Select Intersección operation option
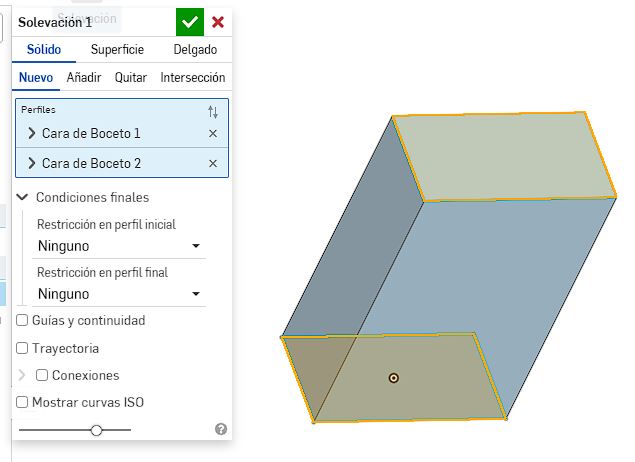The width and height of the screenshot is (635, 462). 192,78
